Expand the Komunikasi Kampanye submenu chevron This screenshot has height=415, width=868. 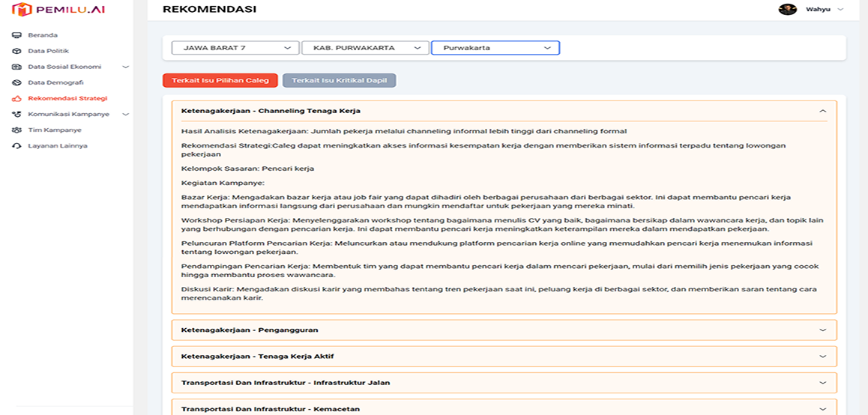[x=125, y=114]
